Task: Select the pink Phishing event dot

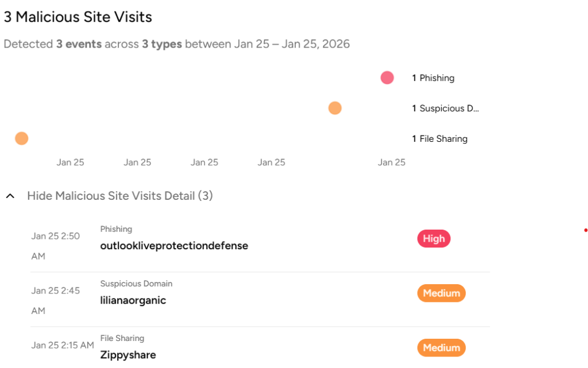Action: 387,78
